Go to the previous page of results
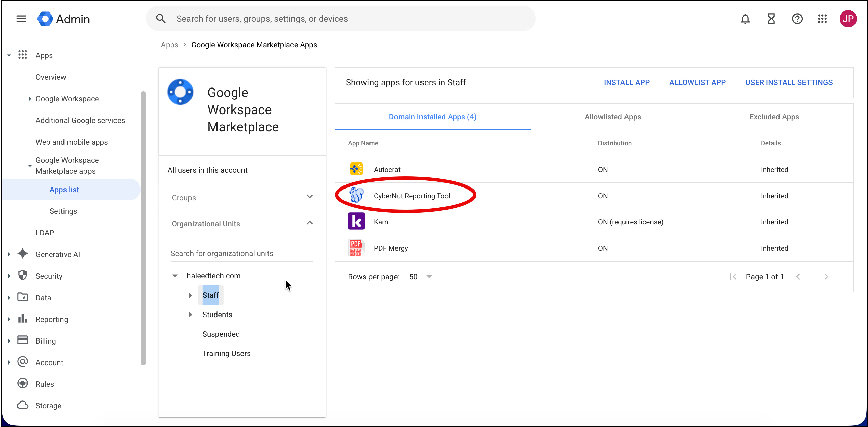Image resolution: width=868 pixels, height=427 pixels. (798, 277)
